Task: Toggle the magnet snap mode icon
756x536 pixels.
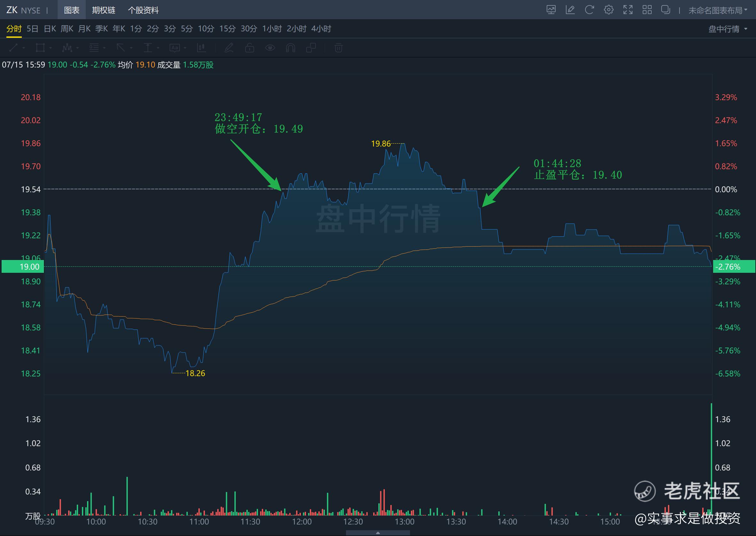Action: [290, 48]
